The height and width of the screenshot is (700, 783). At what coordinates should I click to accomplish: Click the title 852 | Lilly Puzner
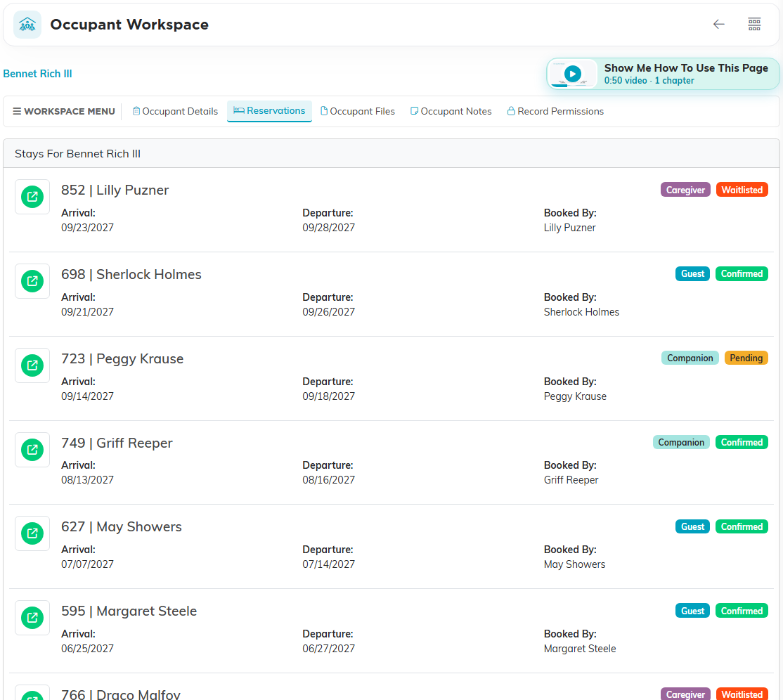pyautogui.click(x=115, y=190)
